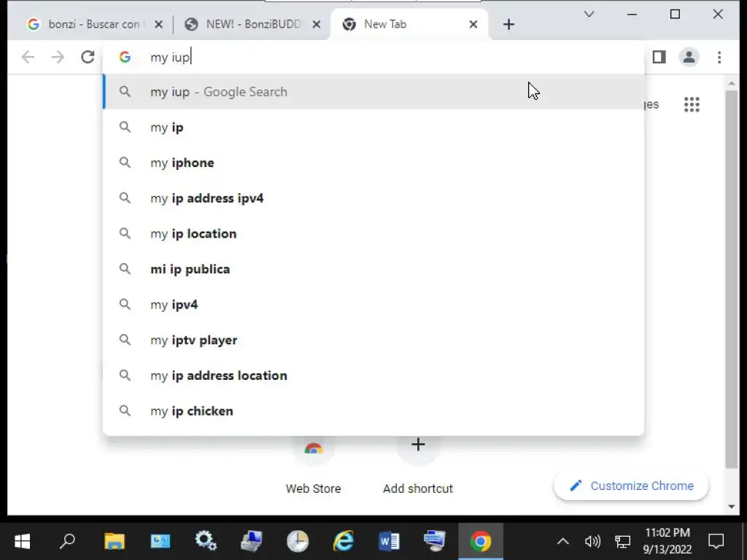Open the side panel icon
The width and height of the screenshot is (747, 560).
pos(659,57)
